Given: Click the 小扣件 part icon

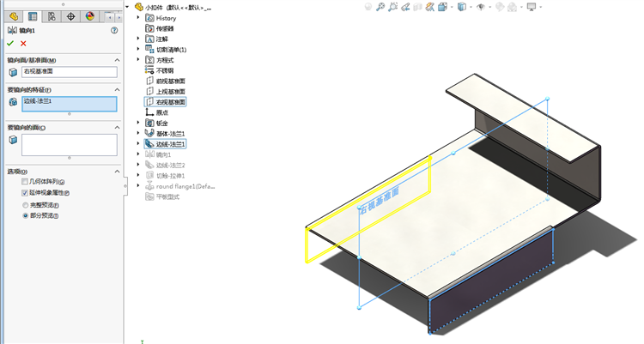Looking at the screenshot, I should tap(139, 7).
